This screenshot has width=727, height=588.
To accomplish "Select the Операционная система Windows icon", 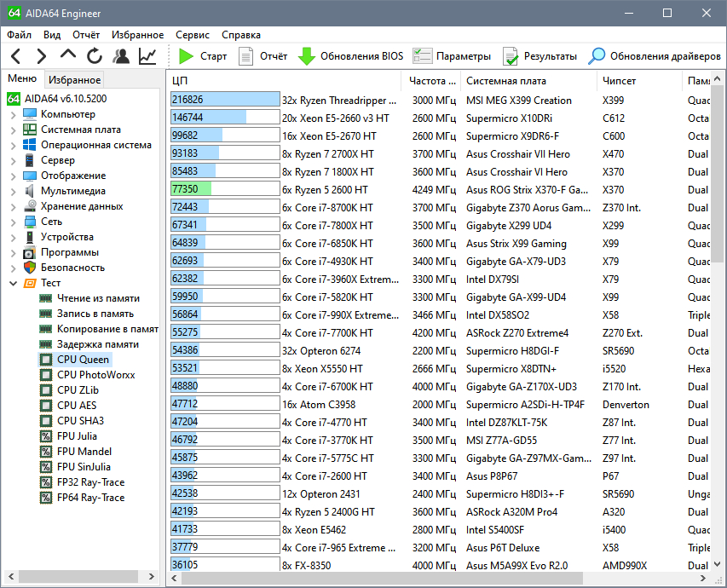I will (30, 145).
